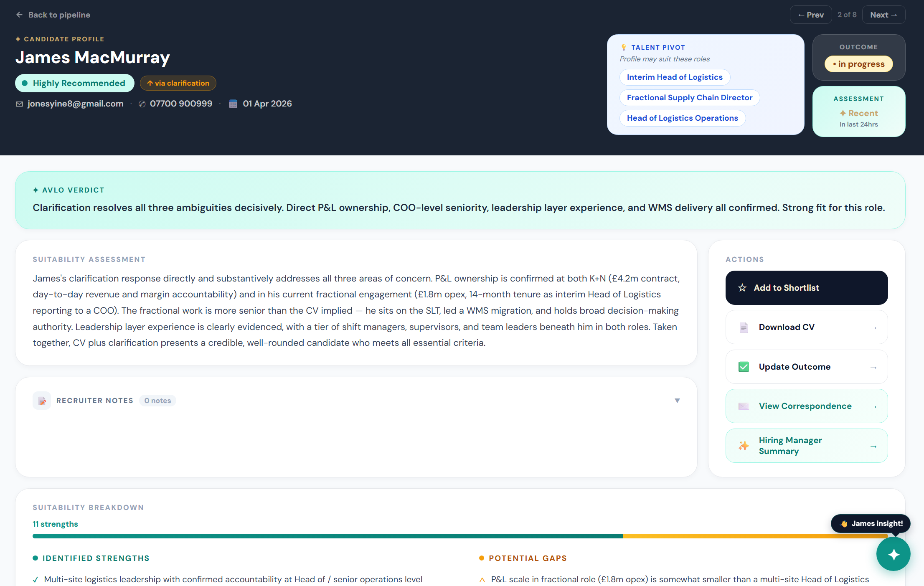Add candidate to Shortlist
Viewport: 924px width, 586px height.
pyautogui.click(x=807, y=288)
